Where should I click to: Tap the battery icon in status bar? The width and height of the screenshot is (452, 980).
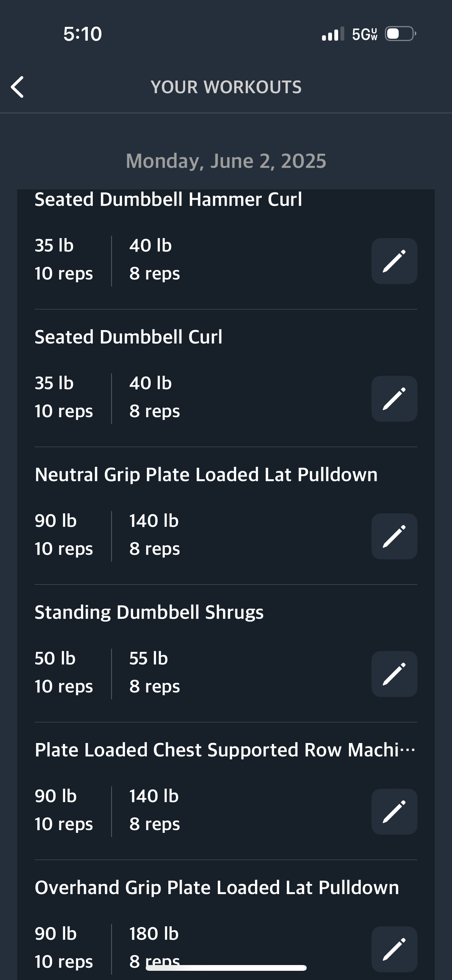coord(401,34)
